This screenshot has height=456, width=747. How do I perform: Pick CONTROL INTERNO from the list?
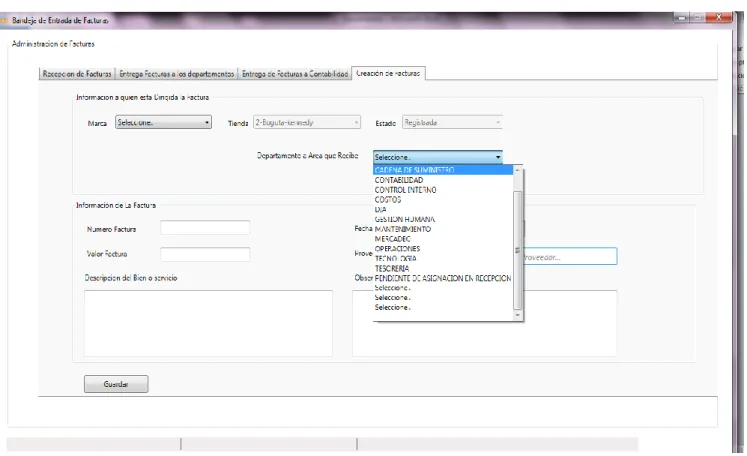point(443,190)
